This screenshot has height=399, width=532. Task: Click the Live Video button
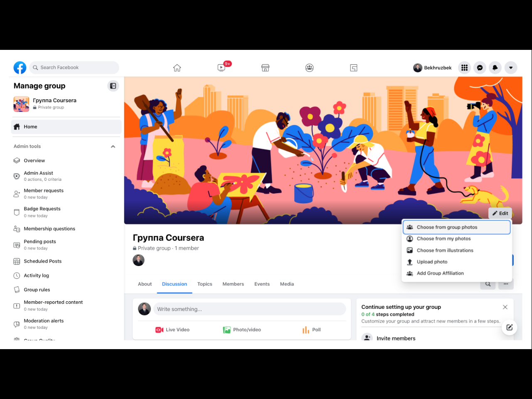(172, 330)
